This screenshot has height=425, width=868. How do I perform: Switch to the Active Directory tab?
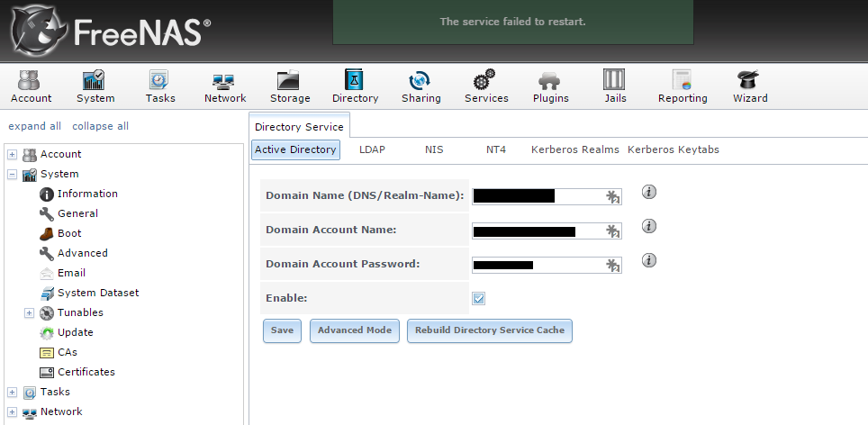coord(295,150)
